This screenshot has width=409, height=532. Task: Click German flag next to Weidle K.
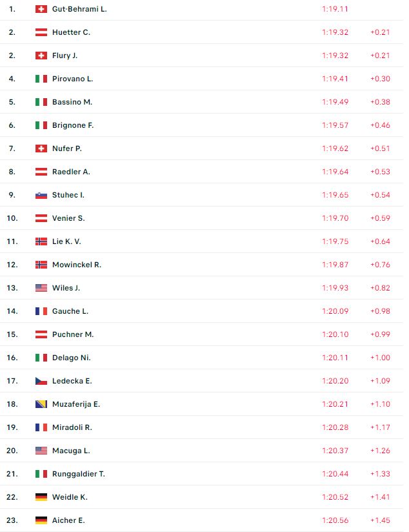[x=41, y=497]
